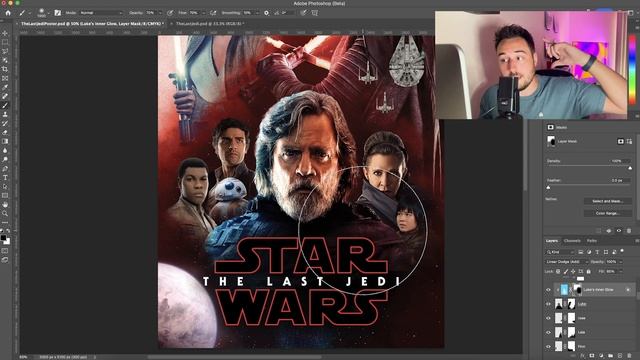Select the Gradient tool
Image resolution: width=640 pixels, height=360 pixels.
[5, 141]
